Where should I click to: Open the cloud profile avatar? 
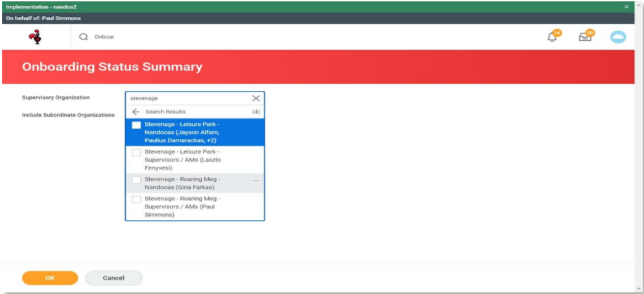click(x=617, y=37)
